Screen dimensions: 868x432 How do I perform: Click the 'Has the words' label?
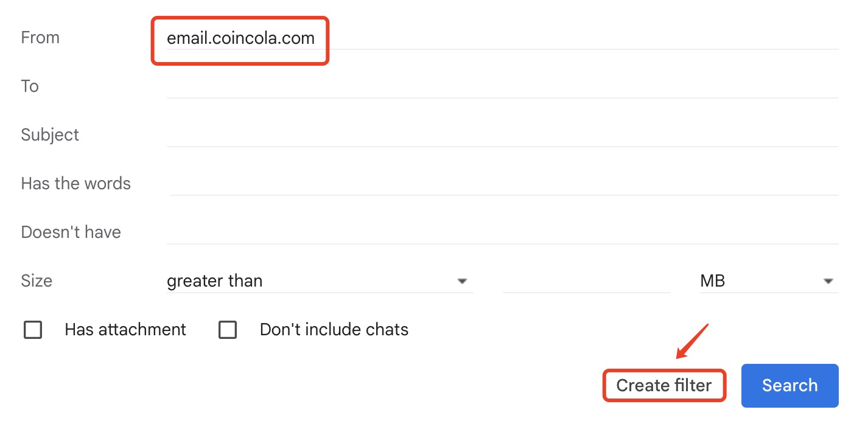coord(75,184)
